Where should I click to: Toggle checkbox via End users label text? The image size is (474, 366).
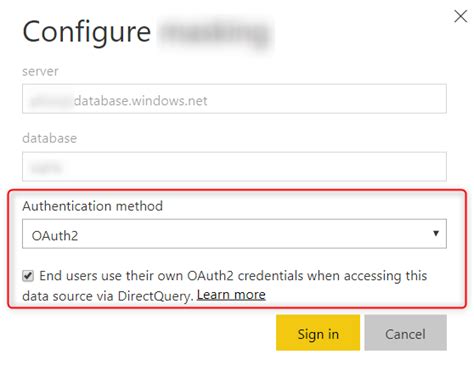[x=233, y=276]
